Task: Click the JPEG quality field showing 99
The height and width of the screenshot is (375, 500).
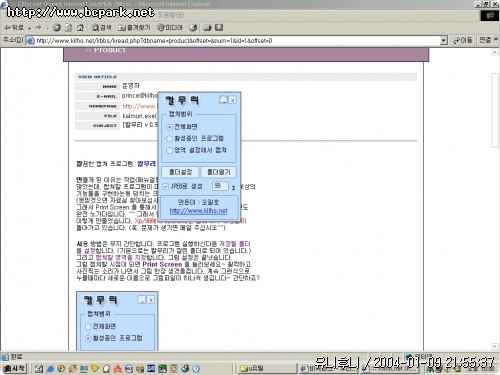Action: coord(220,186)
